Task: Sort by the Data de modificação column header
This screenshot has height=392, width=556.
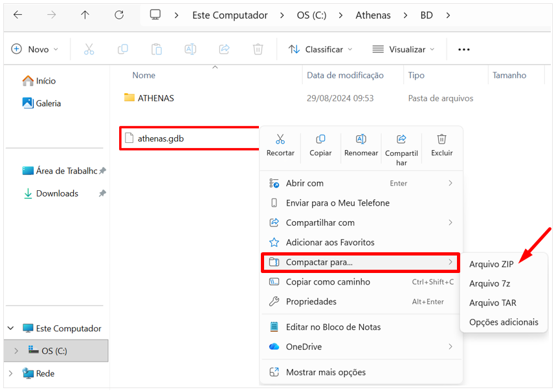Action: pyautogui.click(x=345, y=75)
